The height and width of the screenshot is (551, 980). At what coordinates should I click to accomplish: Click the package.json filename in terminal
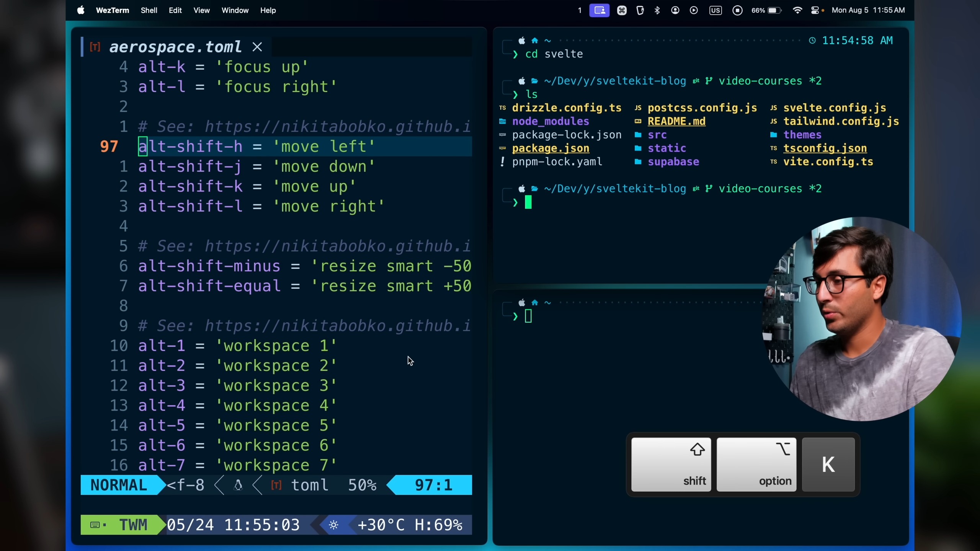pyautogui.click(x=550, y=148)
